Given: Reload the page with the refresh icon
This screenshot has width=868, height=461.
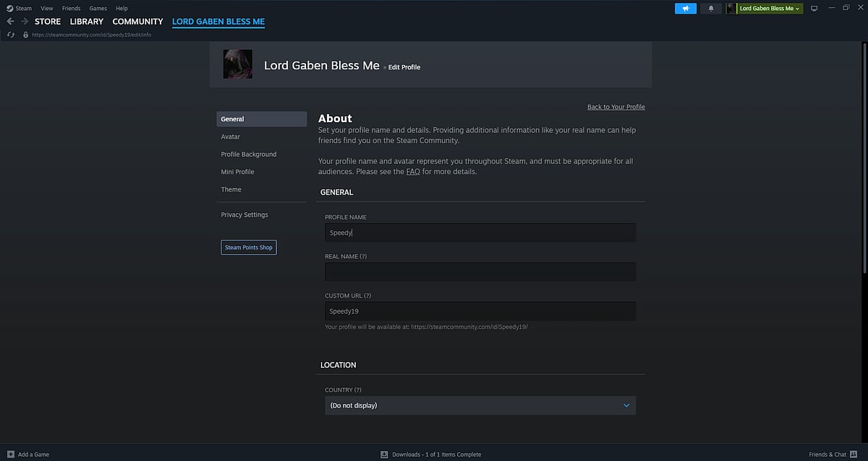Looking at the screenshot, I should point(11,35).
